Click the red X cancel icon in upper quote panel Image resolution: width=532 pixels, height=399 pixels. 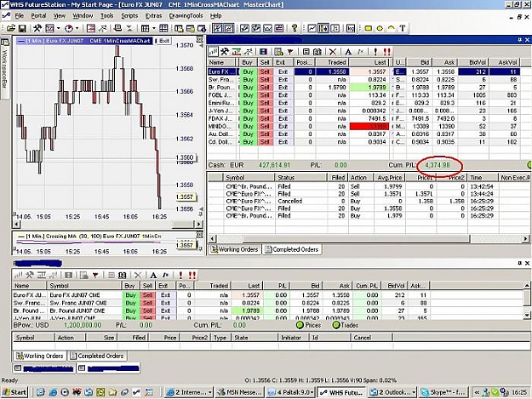click(333, 52)
